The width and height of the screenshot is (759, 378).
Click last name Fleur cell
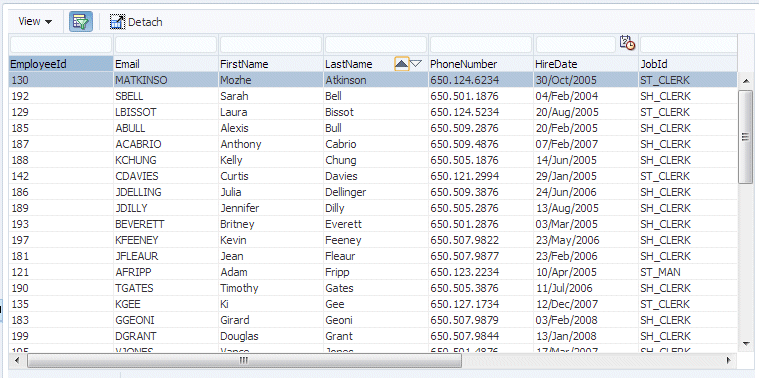(x=376, y=256)
